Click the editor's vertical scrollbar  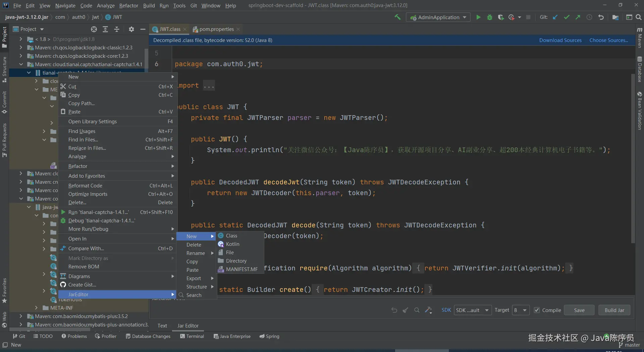point(633,158)
